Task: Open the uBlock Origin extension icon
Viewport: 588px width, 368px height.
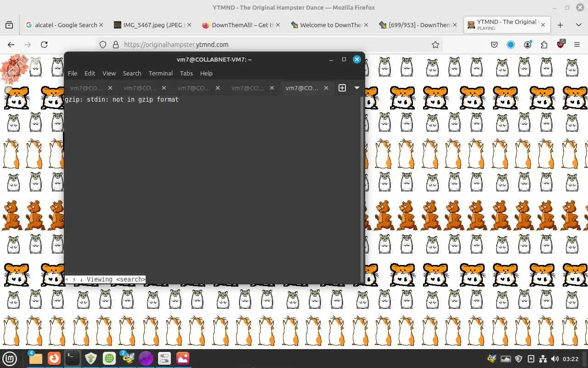Action: (561, 44)
